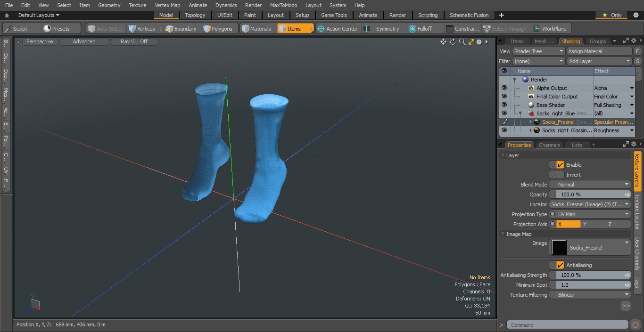Click the Socks_Fresnel image thumbnail

click(559, 247)
